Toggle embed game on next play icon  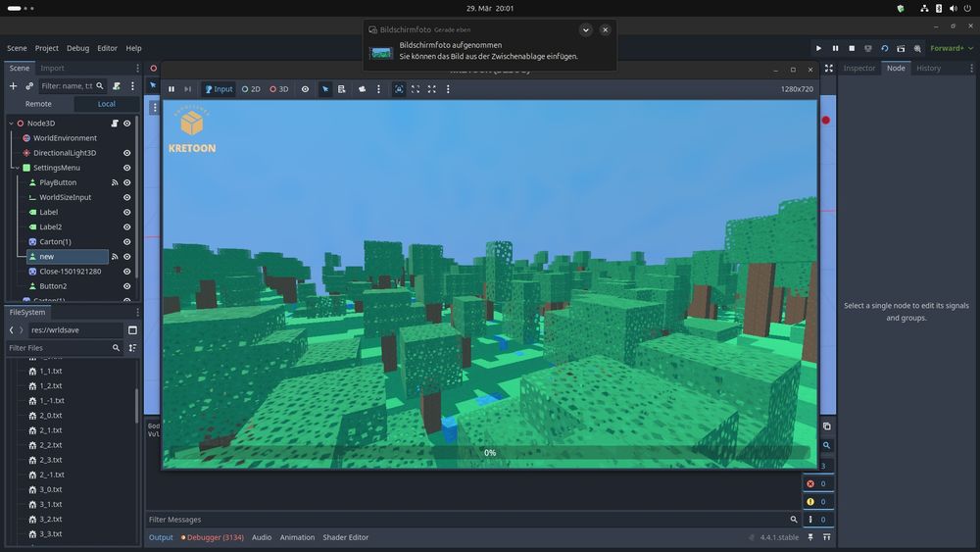point(399,89)
